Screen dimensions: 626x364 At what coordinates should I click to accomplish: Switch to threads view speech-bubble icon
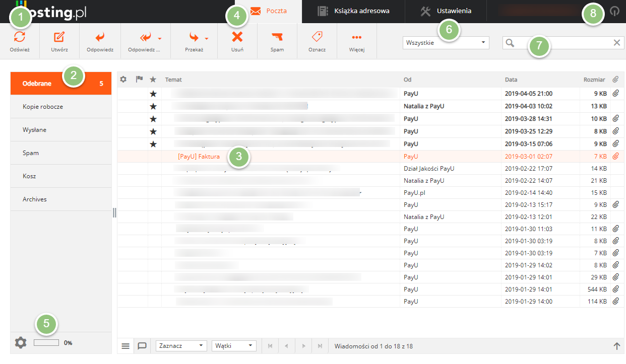coord(142,346)
